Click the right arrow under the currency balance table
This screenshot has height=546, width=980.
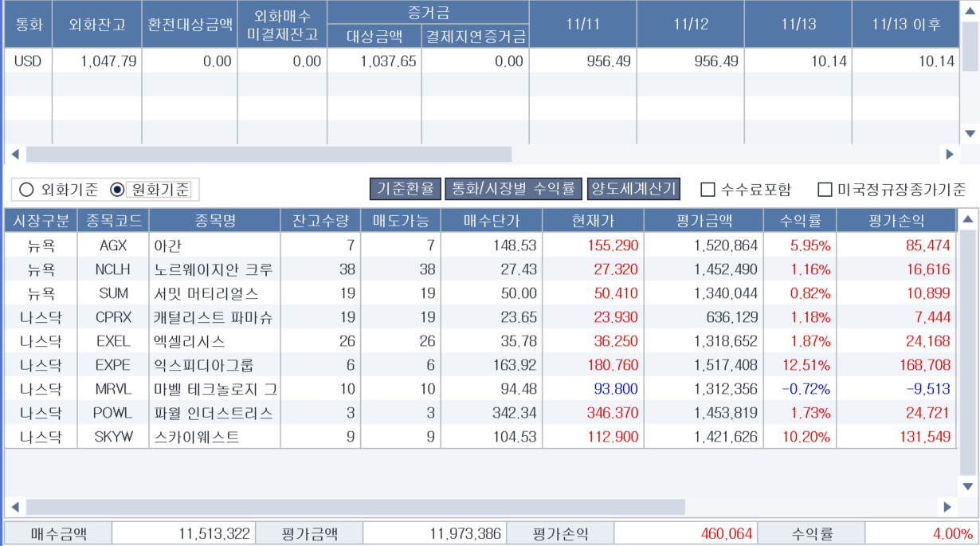[949, 155]
